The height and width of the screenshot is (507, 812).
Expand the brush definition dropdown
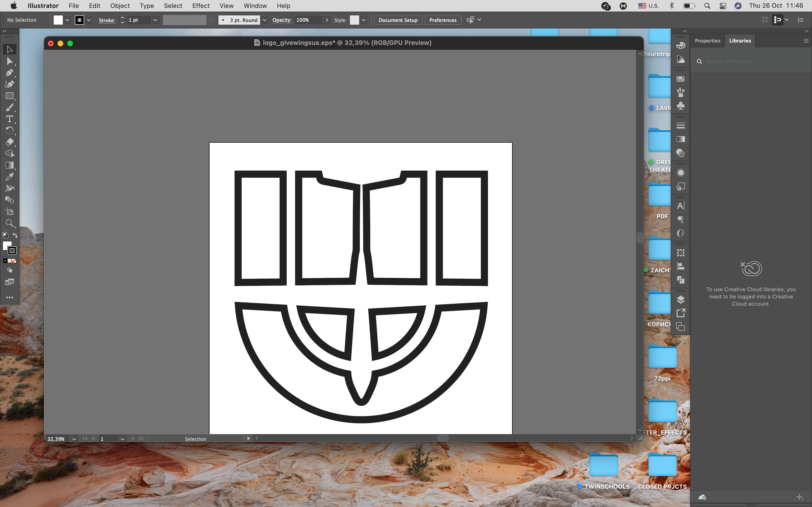pyautogui.click(x=264, y=20)
